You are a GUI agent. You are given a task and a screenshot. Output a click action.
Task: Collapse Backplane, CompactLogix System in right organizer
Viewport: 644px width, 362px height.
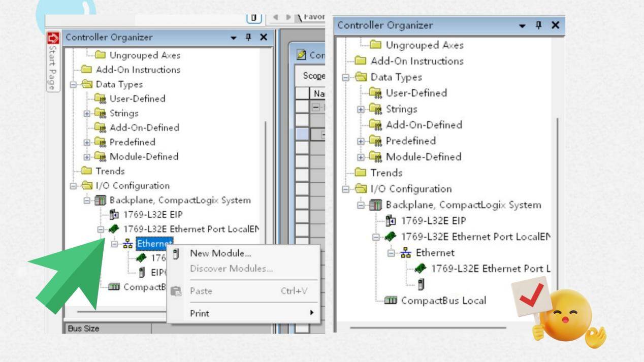tap(361, 206)
